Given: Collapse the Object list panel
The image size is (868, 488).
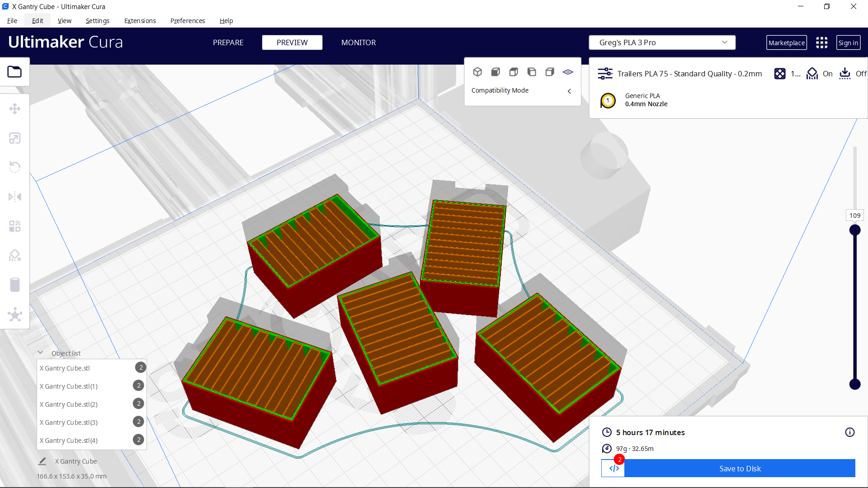Looking at the screenshot, I should (x=40, y=352).
